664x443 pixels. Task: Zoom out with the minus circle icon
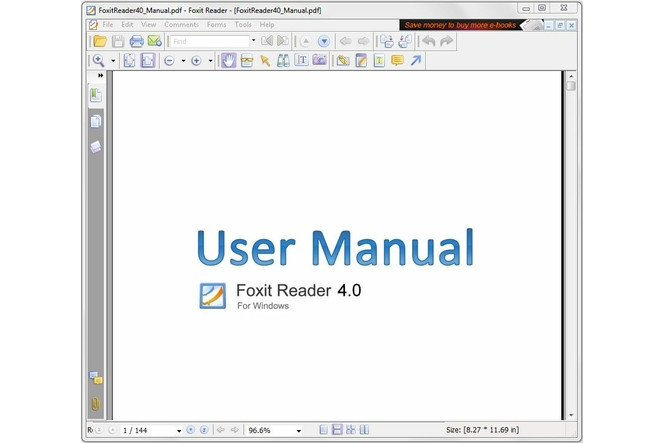169,61
